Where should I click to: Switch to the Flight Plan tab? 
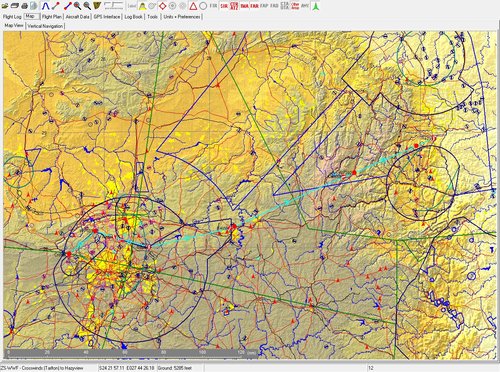52,17
